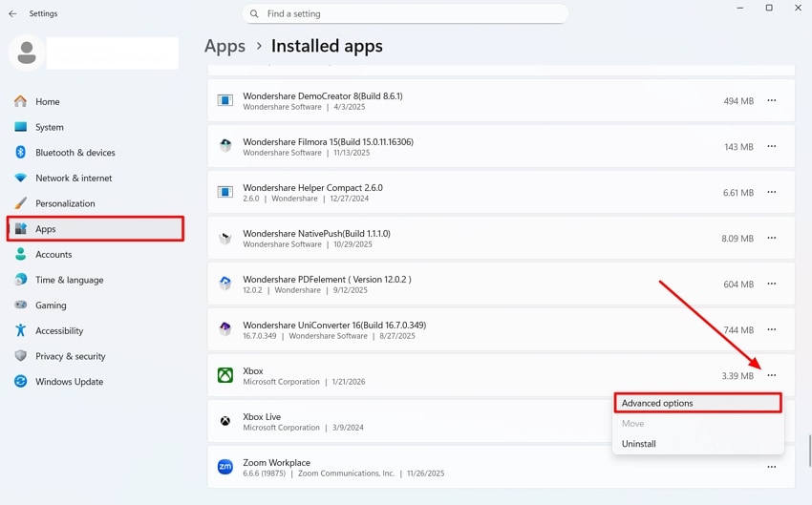This screenshot has width=812, height=505.
Task: Select Uninstall in the Xbox menu
Action: pyautogui.click(x=697, y=444)
